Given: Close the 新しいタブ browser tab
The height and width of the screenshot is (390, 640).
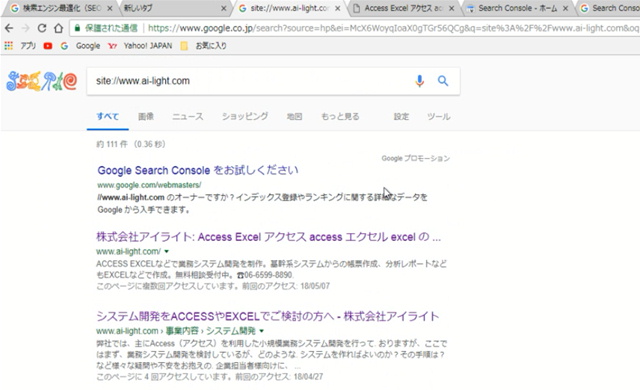Looking at the screenshot, I should point(224,8).
